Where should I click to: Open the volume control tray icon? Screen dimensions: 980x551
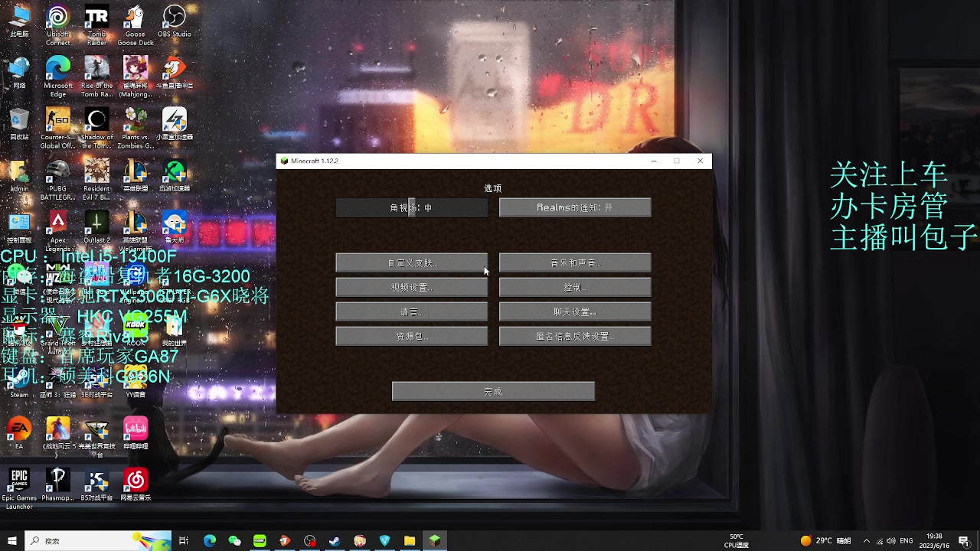click(891, 541)
